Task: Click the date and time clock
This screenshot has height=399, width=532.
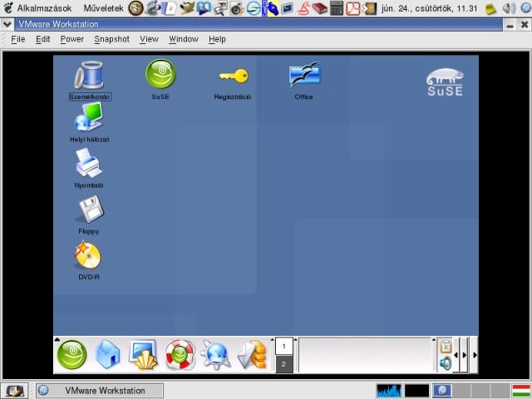Action: click(429, 8)
